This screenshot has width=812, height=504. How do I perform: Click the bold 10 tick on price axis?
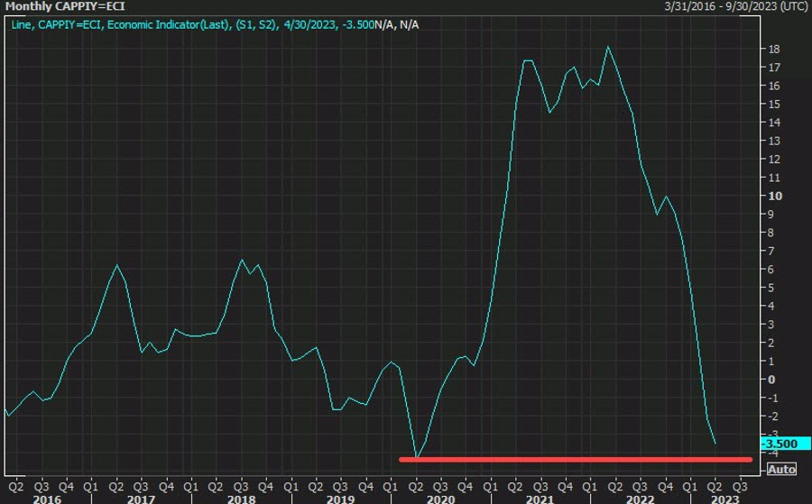click(x=774, y=196)
